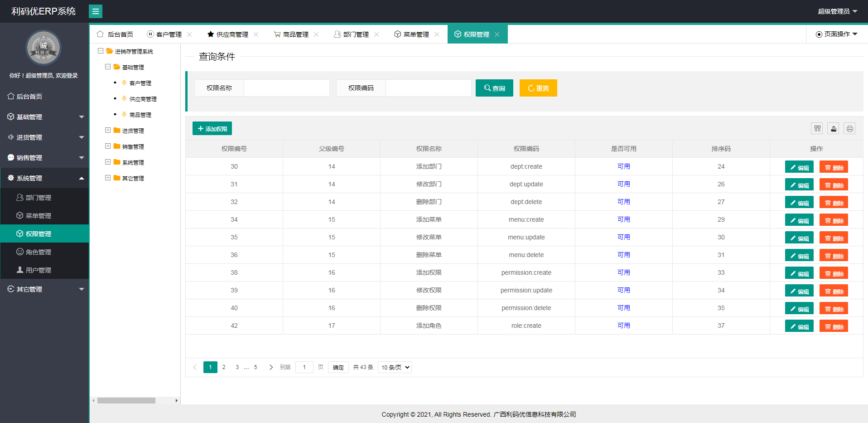Viewport: 868px width, 423px height.
Task: Open the 页面操作 dropdown
Action: (x=836, y=34)
